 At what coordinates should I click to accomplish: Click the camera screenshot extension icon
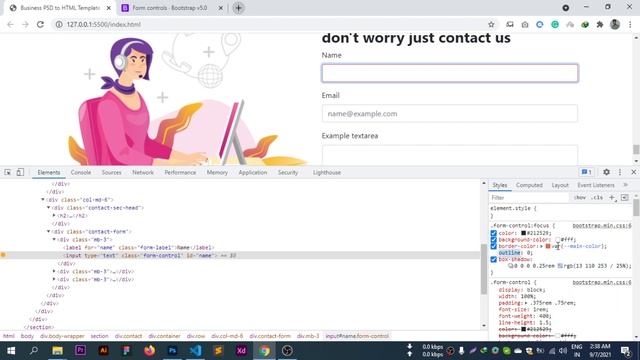[x=525, y=24]
